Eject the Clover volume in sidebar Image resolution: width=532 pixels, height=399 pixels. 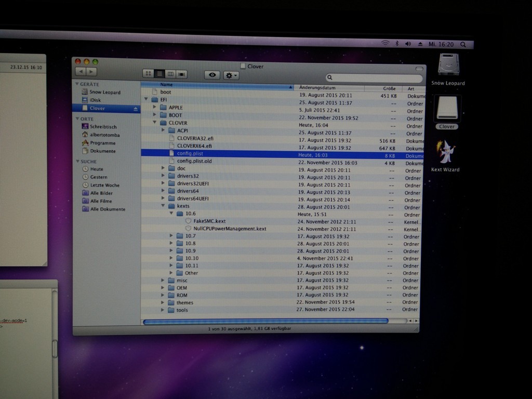coord(136,109)
